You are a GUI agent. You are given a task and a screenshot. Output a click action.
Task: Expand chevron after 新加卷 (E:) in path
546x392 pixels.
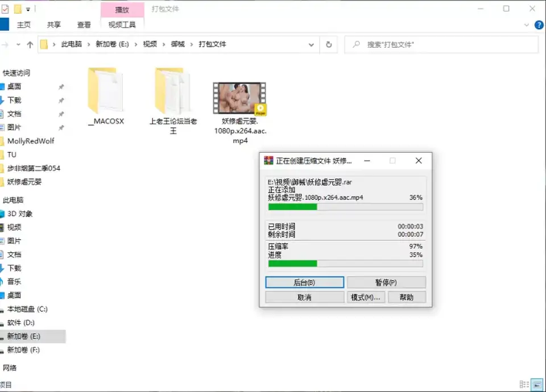tap(136, 44)
